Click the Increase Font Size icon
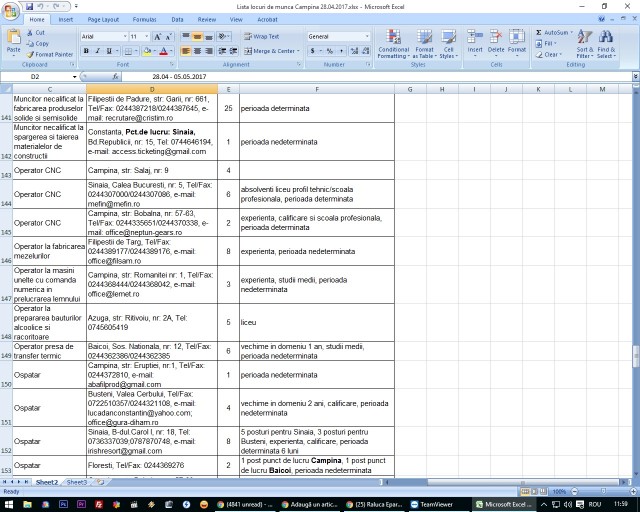The image size is (640, 512). pos(158,37)
